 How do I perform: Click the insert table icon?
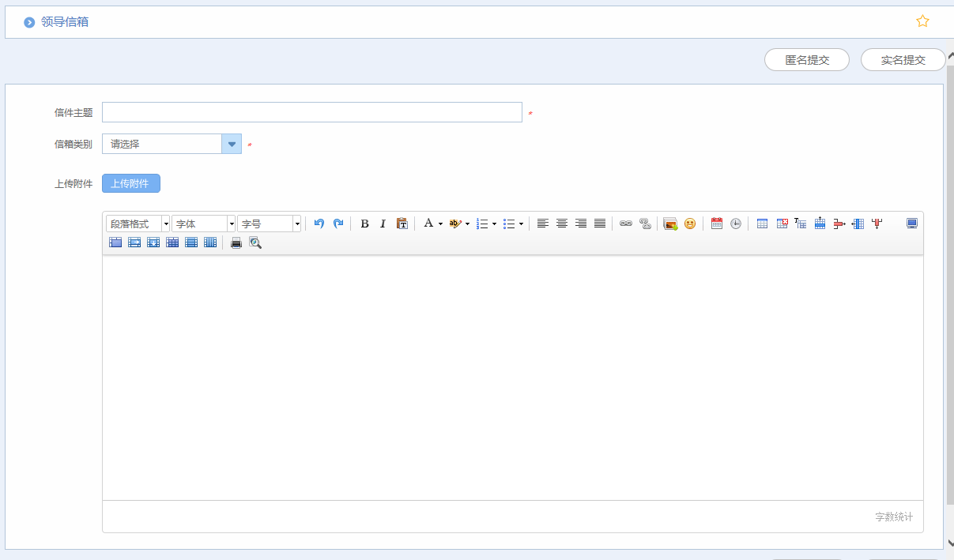(x=763, y=224)
